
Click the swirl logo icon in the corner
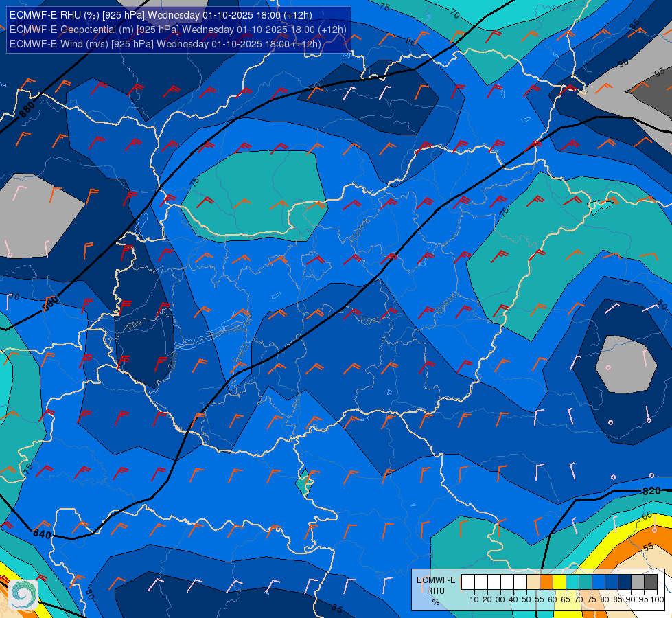[23, 594]
